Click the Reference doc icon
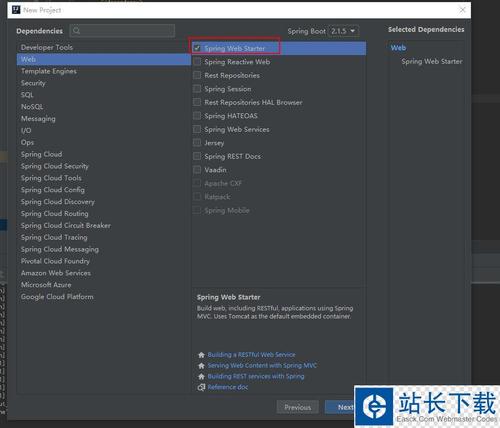500x428 pixels. click(201, 387)
